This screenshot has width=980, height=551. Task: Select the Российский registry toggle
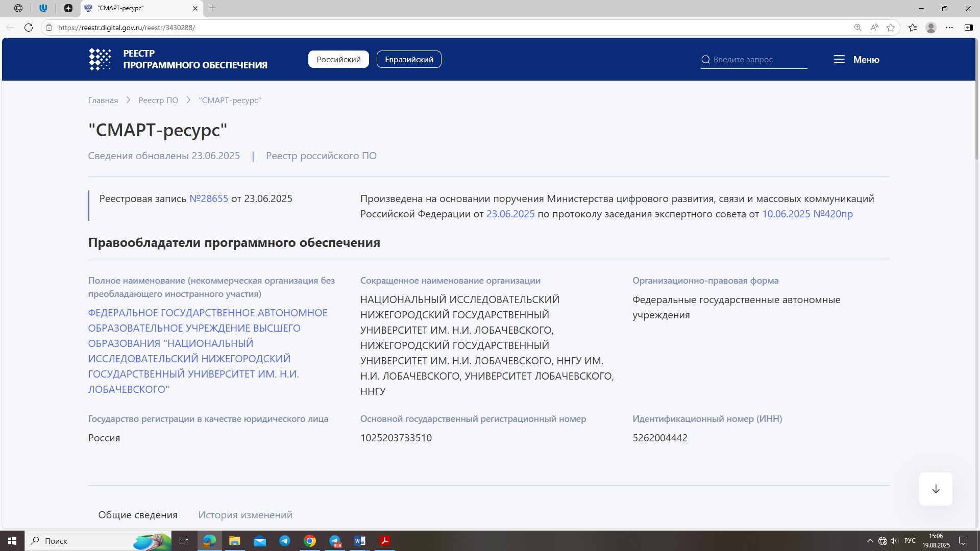click(338, 59)
